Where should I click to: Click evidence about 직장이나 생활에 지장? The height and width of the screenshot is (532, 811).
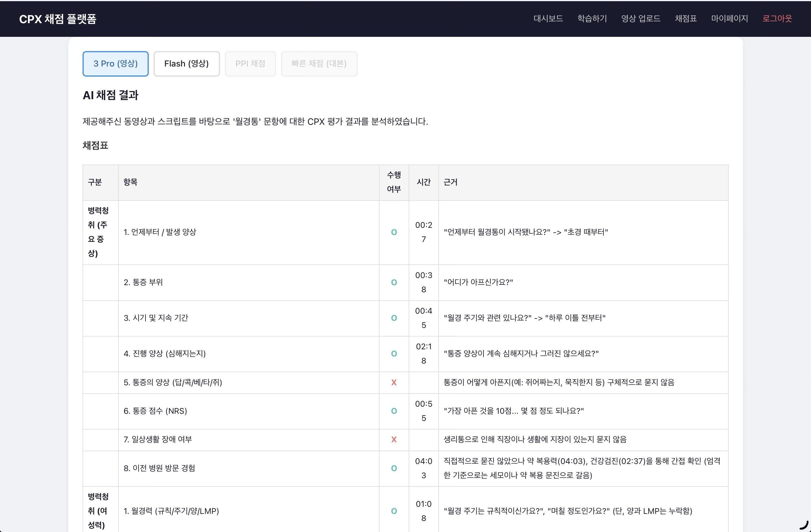point(535,440)
